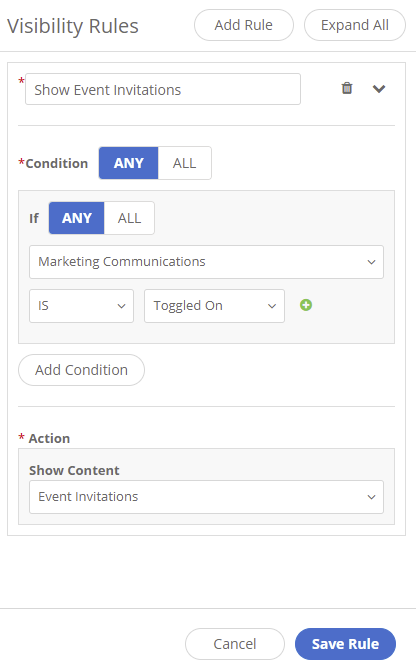Set Condition toggle to ALL
This screenshot has width=416, height=670.
[185, 163]
